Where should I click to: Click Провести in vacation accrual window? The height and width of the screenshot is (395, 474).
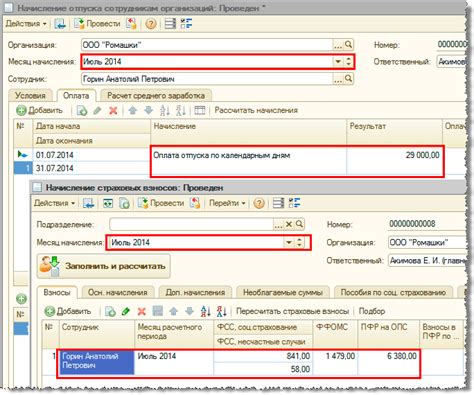pos(97,24)
